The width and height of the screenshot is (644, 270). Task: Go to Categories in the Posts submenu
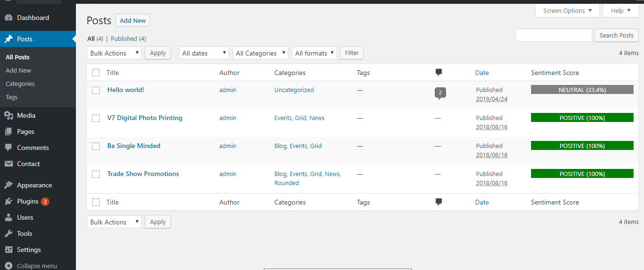pyautogui.click(x=20, y=84)
